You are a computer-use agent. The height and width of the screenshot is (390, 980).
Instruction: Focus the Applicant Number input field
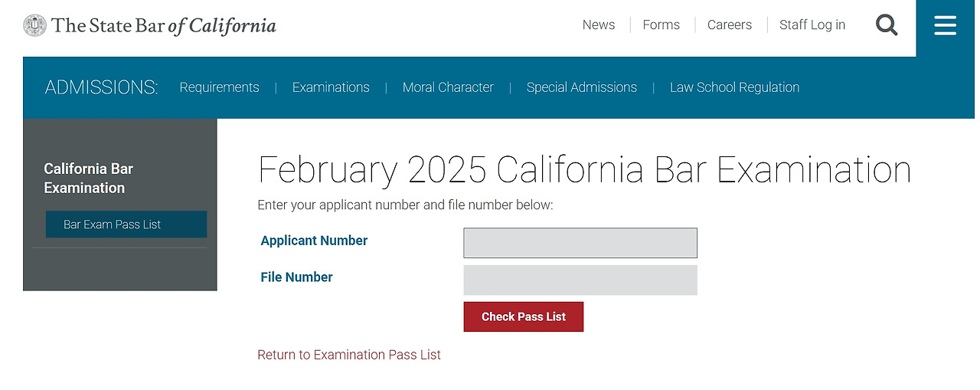tap(580, 243)
